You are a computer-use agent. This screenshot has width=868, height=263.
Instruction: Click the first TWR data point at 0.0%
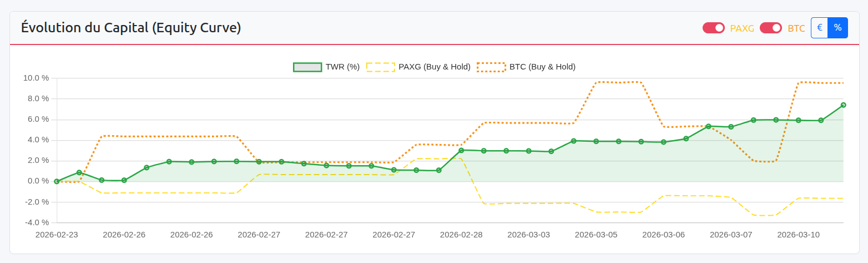pos(57,181)
